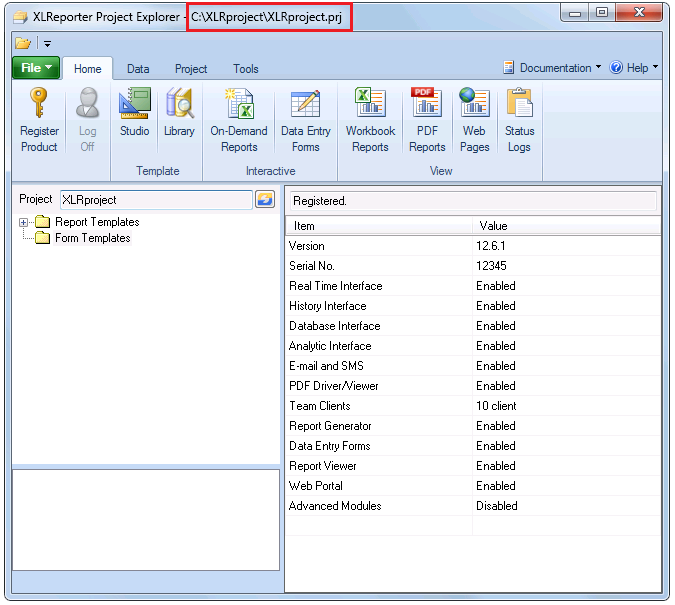Expand the Documentation dropdown
Image resolution: width=675 pixels, height=605 pixels.
click(x=552, y=68)
